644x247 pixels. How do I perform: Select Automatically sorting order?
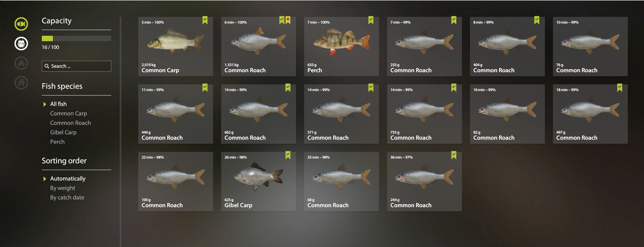click(x=68, y=179)
